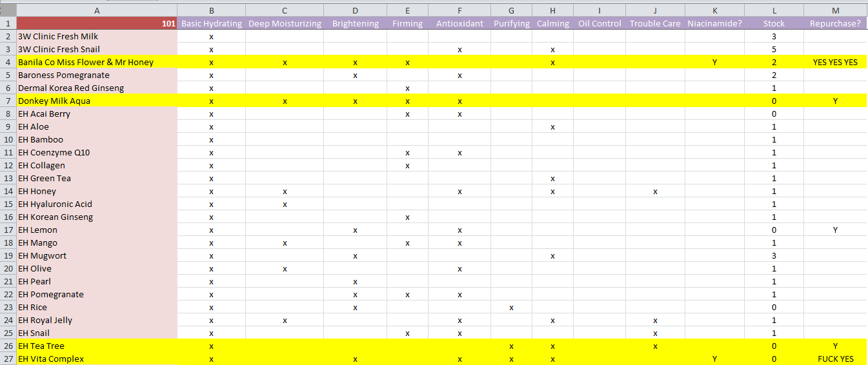Click the 'Repurchase?' header cell
This screenshot has width=868, height=365.
(x=835, y=24)
